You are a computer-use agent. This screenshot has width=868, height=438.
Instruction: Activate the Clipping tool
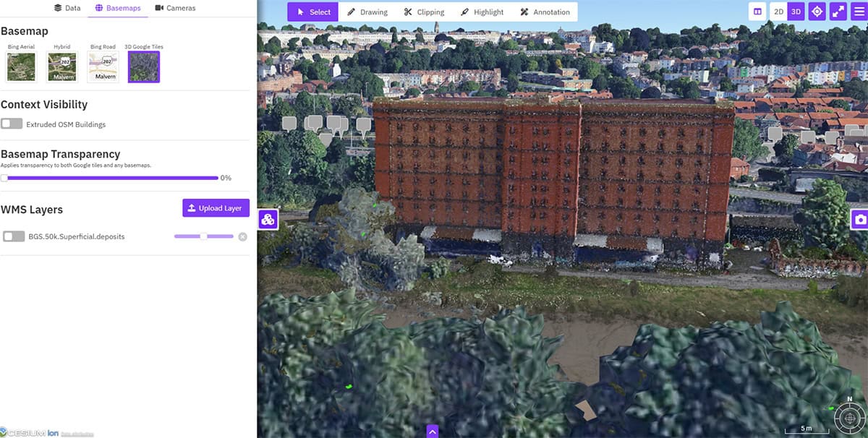point(424,12)
